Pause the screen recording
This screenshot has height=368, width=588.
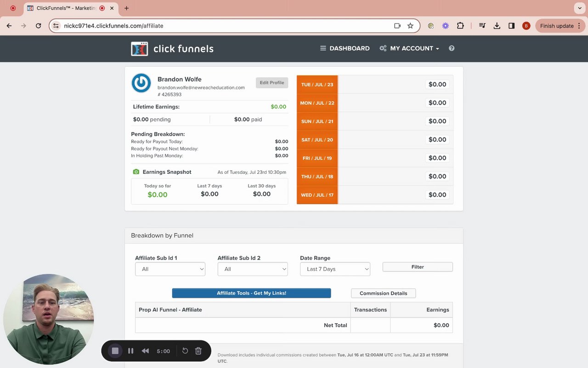130,351
